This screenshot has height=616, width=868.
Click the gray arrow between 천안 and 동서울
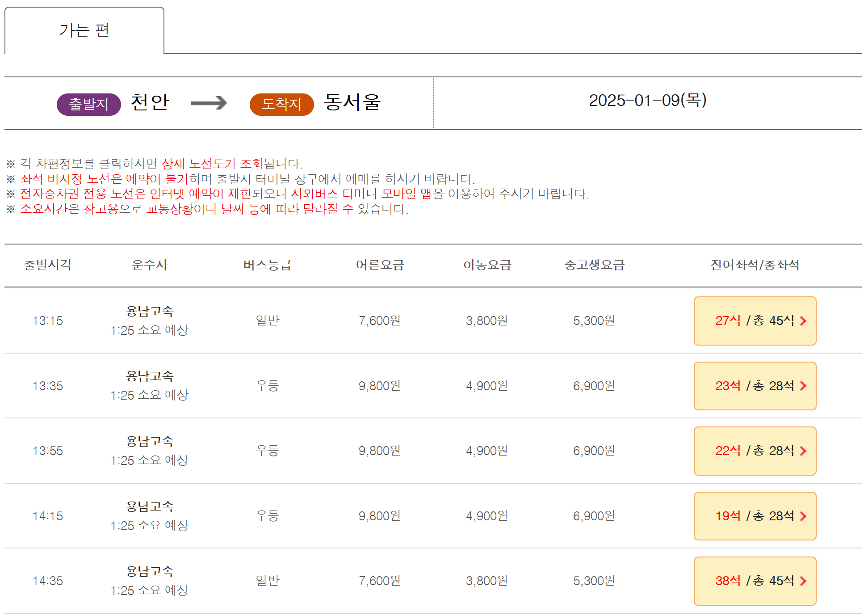click(x=209, y=103)
